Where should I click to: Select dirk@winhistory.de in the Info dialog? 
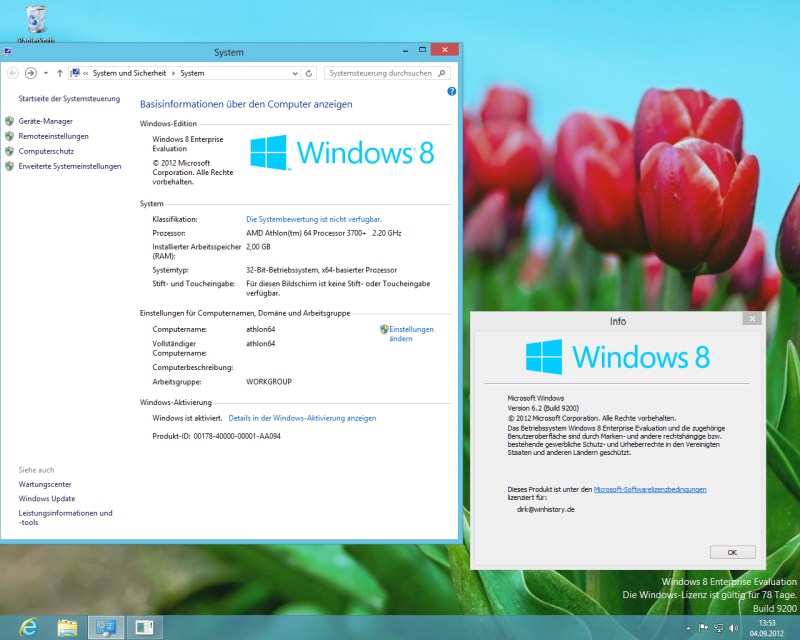[545, 509]
